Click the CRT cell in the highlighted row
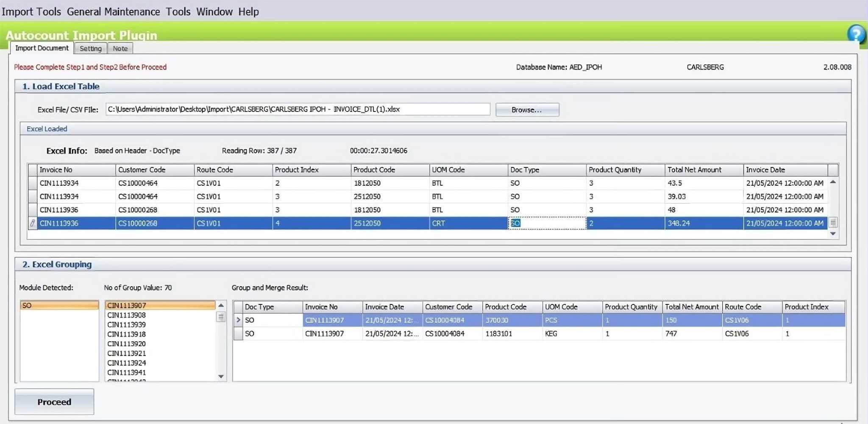Viewport: 868px width, 424px height. coord(468,223)
